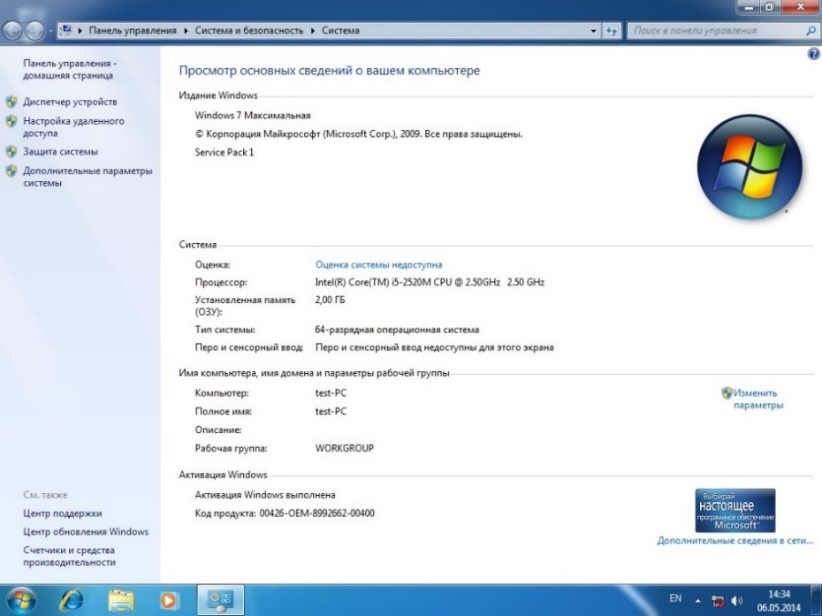Select the "Система" breadcrumb item

coord(341,30)
